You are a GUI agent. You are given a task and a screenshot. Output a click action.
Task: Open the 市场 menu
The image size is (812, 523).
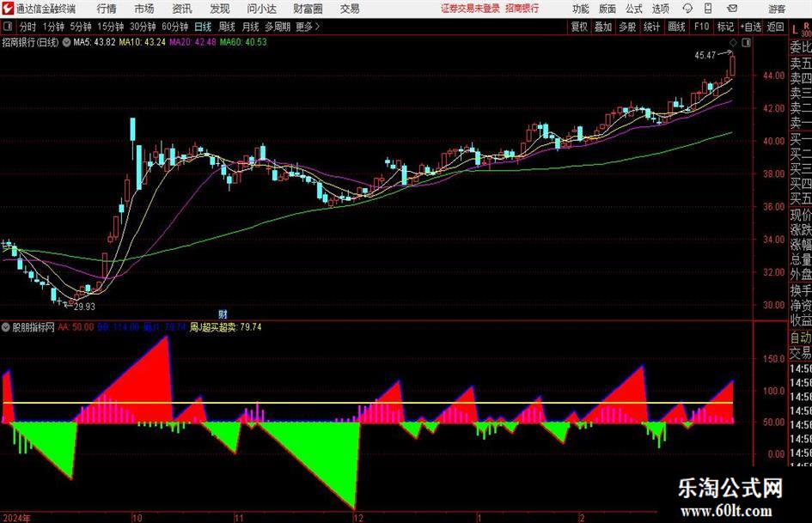coord(144,9)
